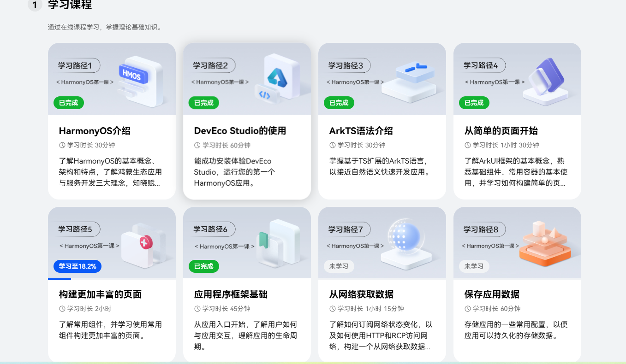Click the 保存应用数据 description paragraph
This screenshot has width=626, height=364.
[x=516, y=330]
